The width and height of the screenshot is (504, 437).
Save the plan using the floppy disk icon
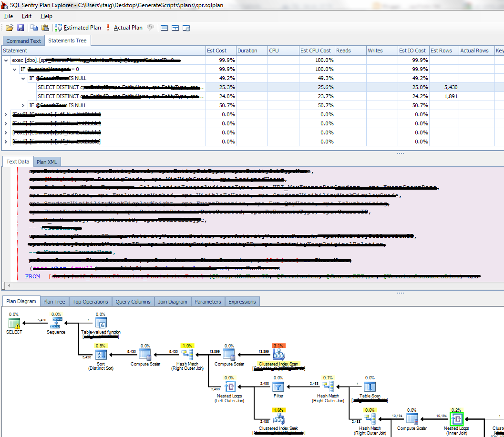tap(21, 28)
